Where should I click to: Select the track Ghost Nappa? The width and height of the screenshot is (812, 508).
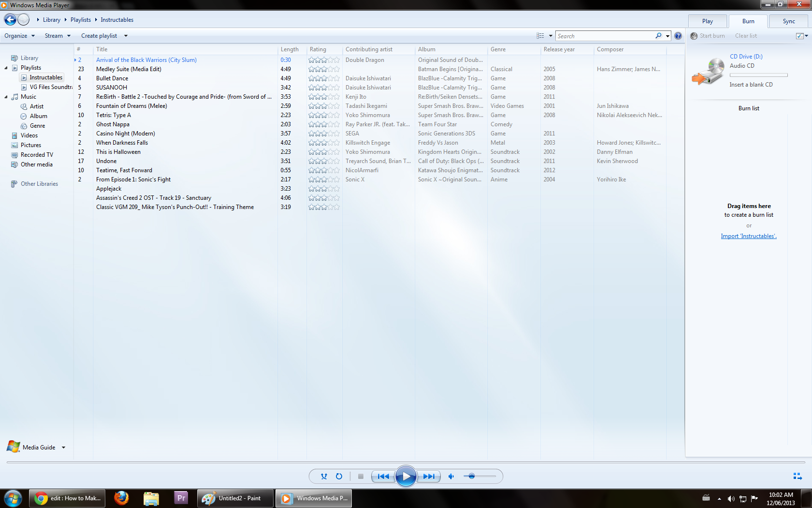tap(113, 124)
